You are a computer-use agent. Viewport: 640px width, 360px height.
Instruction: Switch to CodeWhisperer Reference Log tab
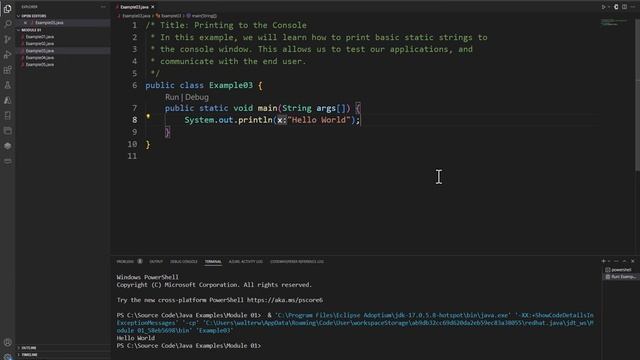(x=297, y=262)
